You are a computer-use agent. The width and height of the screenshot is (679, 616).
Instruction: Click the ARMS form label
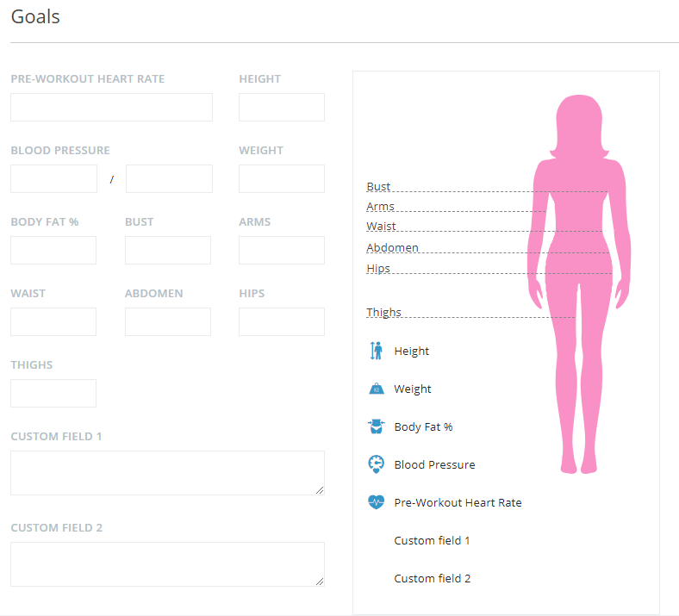point(255,221)
